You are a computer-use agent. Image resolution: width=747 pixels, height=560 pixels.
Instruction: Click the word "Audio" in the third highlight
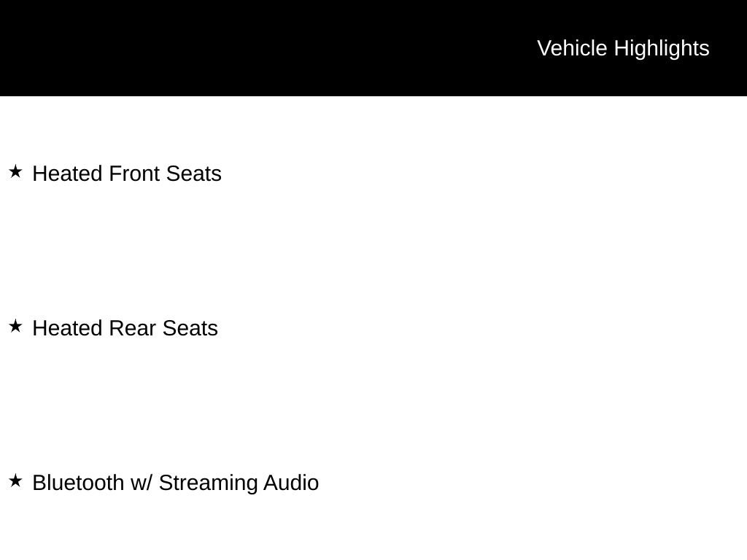(x=291, y=483)
